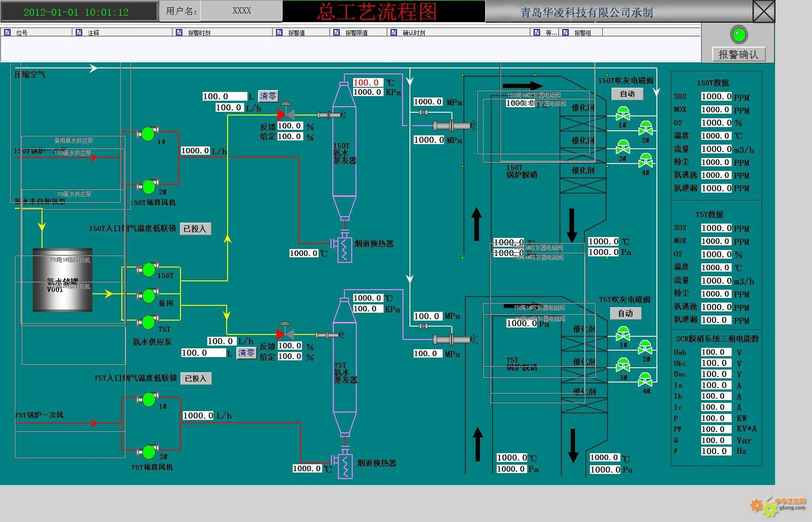Viewport: 812px width, 522px height.
Task: Toggle 150T inlet flue temperature interlock 已投入
Action: 195,229
